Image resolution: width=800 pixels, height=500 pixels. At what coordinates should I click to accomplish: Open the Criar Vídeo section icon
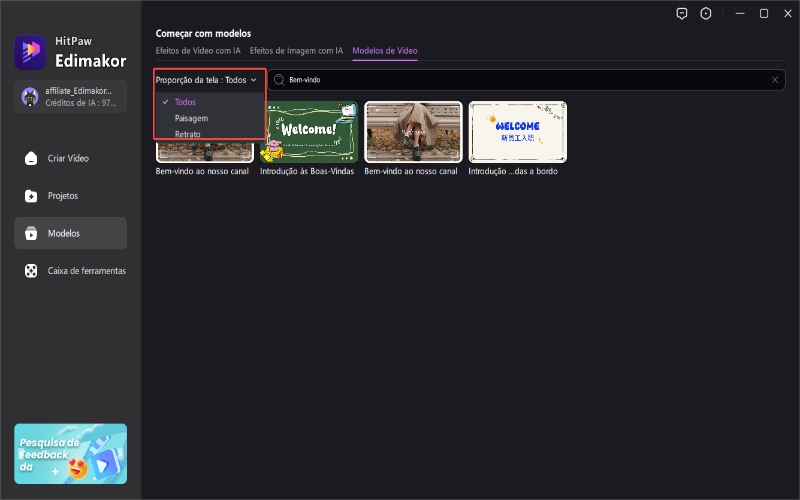(x=31, y=158)
